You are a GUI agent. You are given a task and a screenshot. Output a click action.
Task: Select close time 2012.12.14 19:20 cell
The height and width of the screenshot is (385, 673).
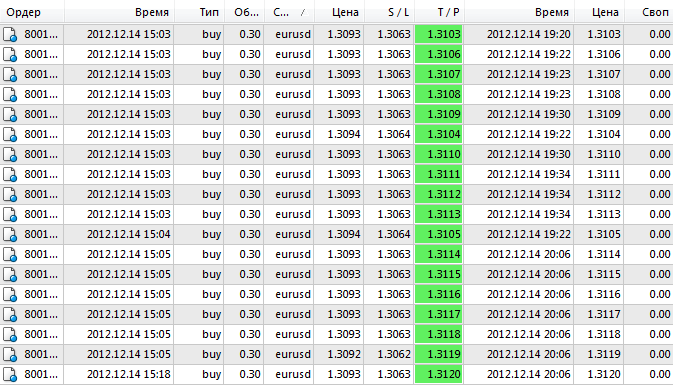pos(528,34)
